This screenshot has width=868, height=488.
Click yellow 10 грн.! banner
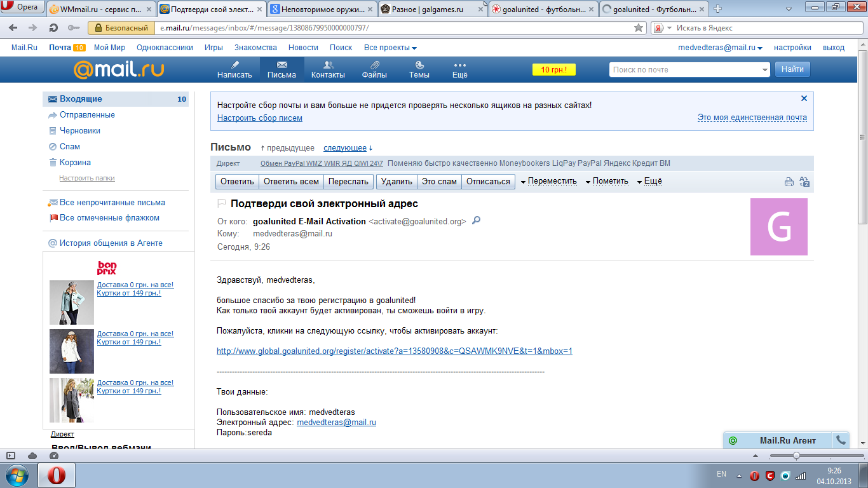pyautogui.click(x=554, y=69)
